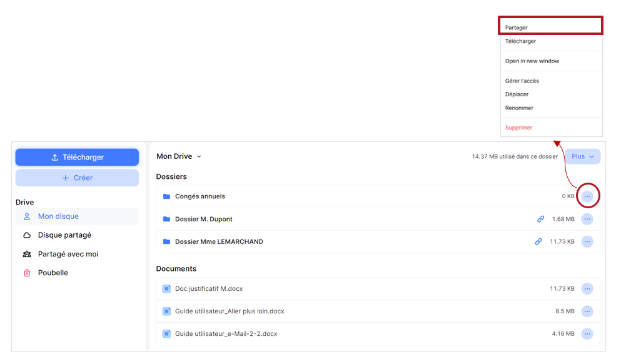
Task: Click the Dossiers section heading
Action: (171, 176)
